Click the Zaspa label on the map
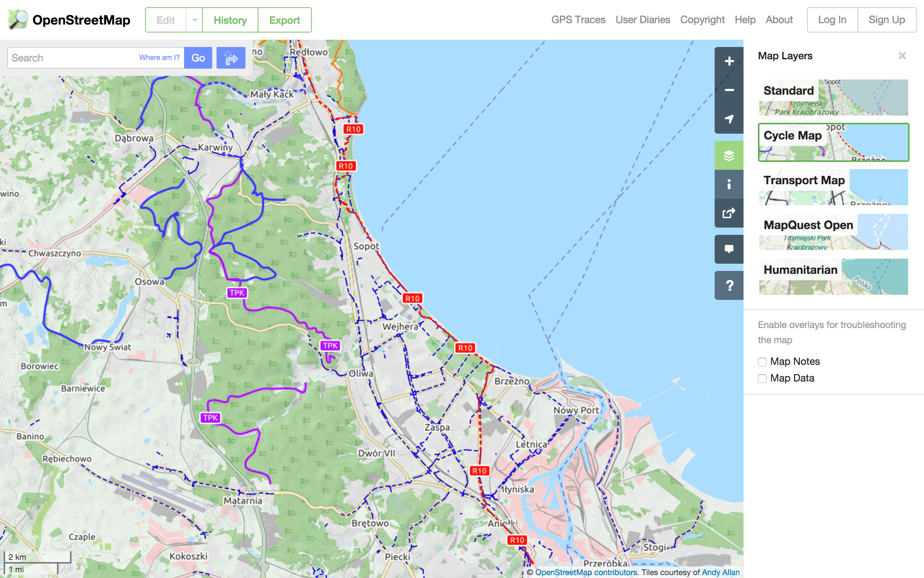This screenshot has height=578, width=924. [x=437, y=427]
